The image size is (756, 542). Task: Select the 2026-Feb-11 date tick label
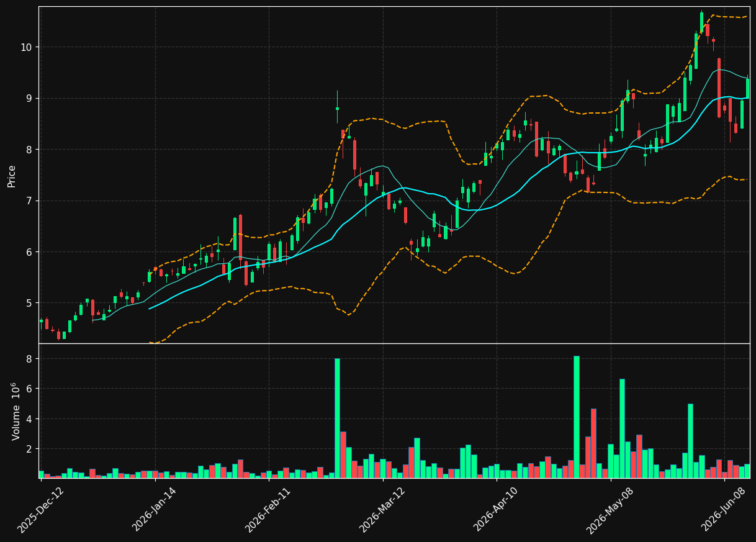tap(268, 510)
